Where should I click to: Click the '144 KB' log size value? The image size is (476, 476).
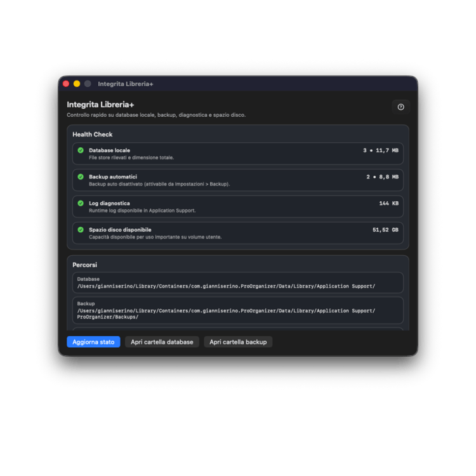[389, 203]
